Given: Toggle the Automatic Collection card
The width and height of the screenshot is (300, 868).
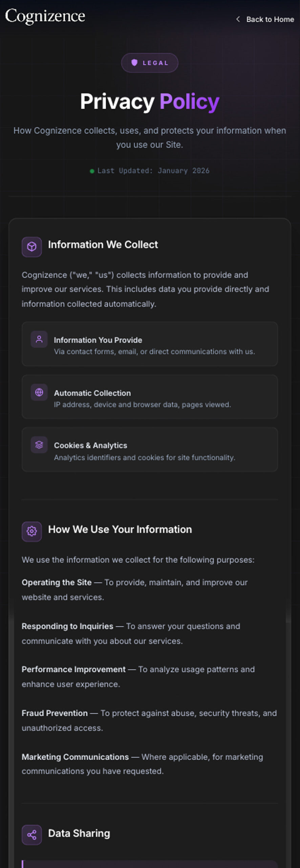Looking at the screenshot, I should point(150,397).
